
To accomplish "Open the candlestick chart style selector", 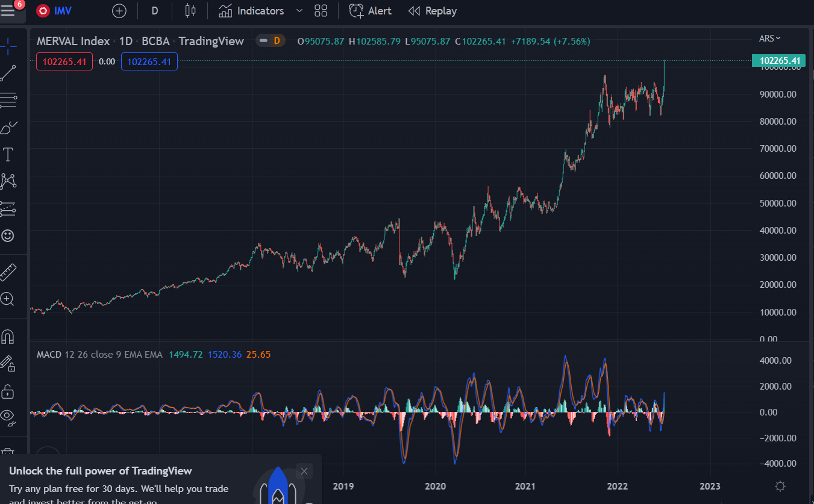I will tap(190, 11).
